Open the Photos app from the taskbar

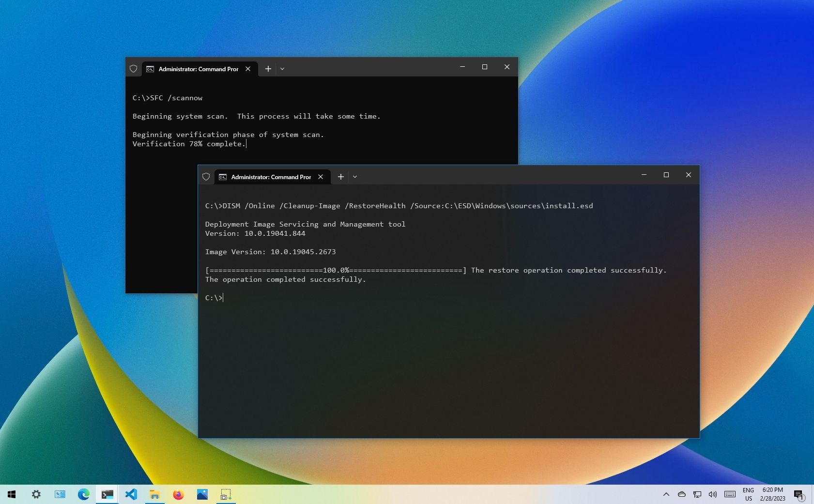202,494
